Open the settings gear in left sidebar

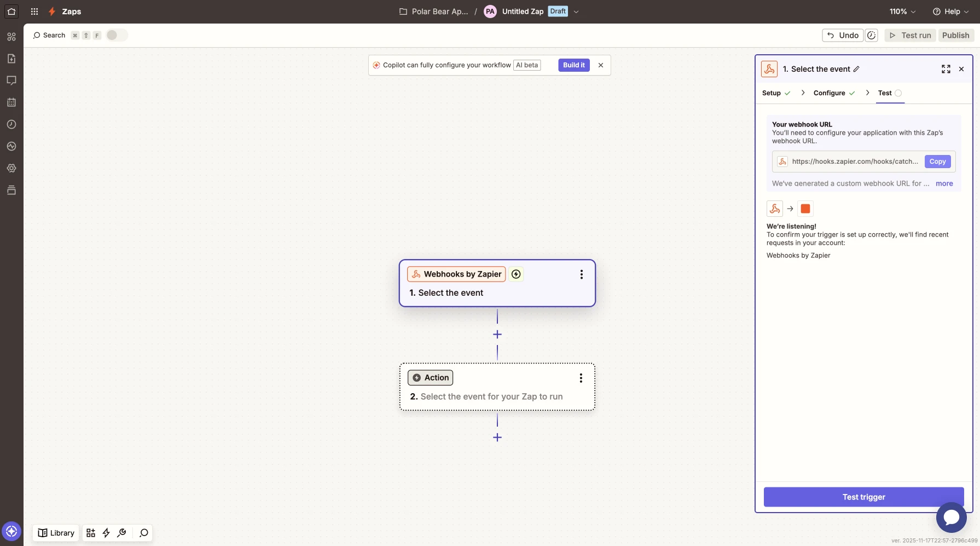[11, 168]
